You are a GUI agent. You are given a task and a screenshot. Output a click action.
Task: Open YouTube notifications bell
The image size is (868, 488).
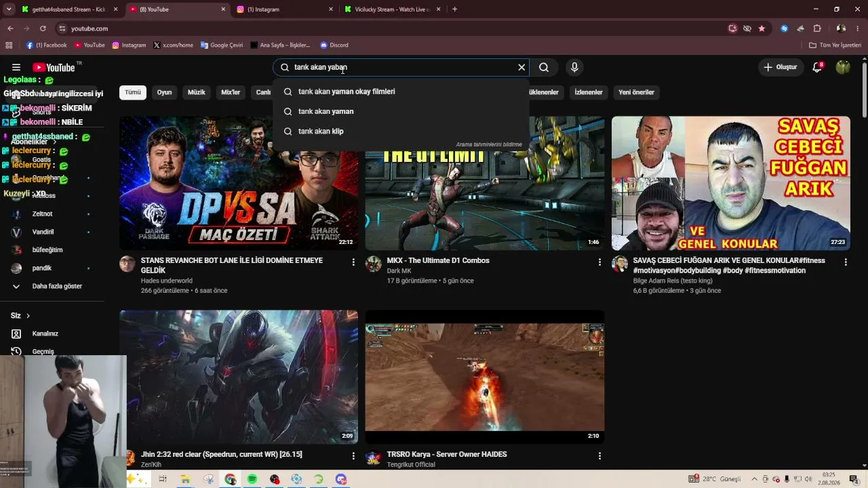[x=817, y=67]
